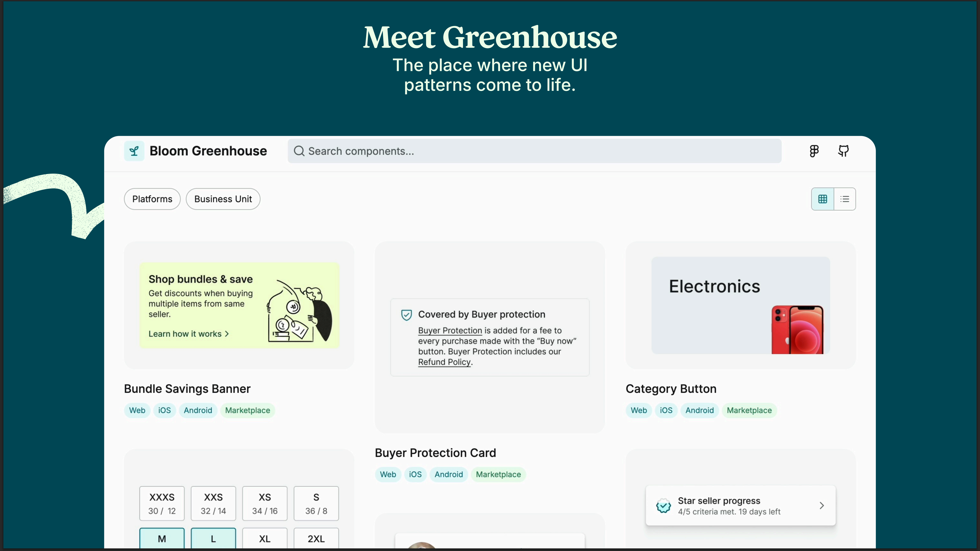Switch to grid view
Screen dimensions: 980x551
(822, 199)
